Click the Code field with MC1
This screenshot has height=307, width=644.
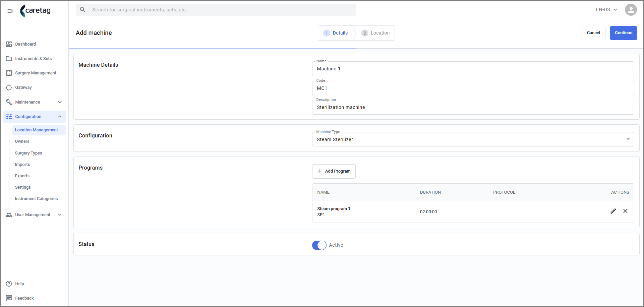(473, 88)
